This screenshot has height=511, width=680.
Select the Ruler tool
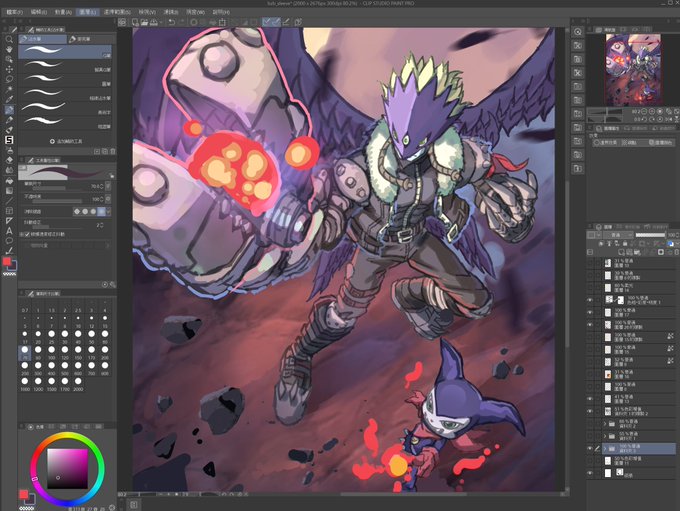[x=9, y=221]
